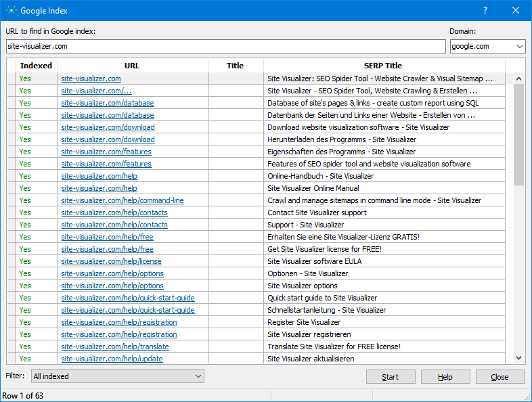Open the help/license link

[x=111, y=261]
